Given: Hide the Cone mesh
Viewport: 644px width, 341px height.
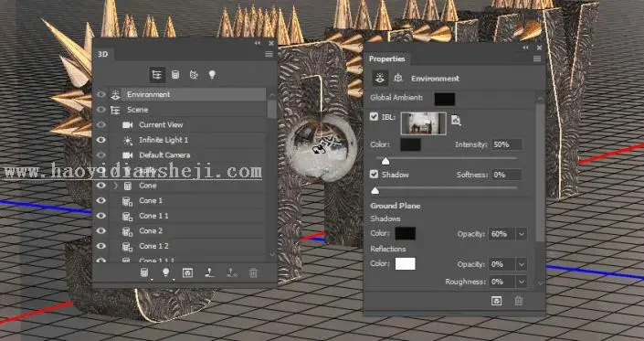Looking at the screenshot, I should point(100,186).
